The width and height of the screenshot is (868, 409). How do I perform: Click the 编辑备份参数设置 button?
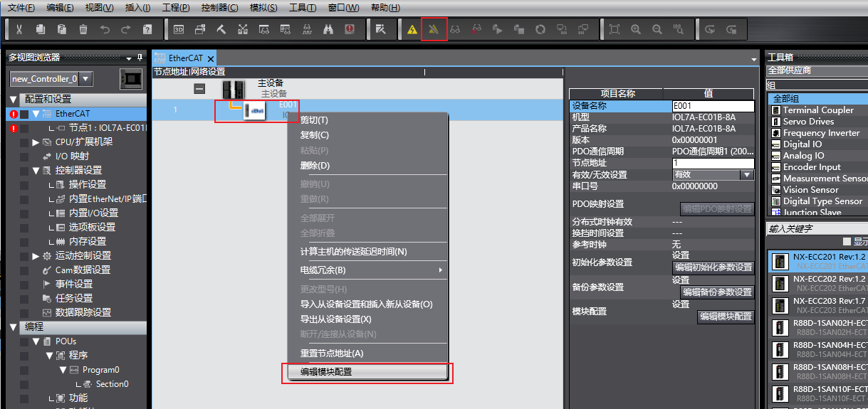(717, 292)
